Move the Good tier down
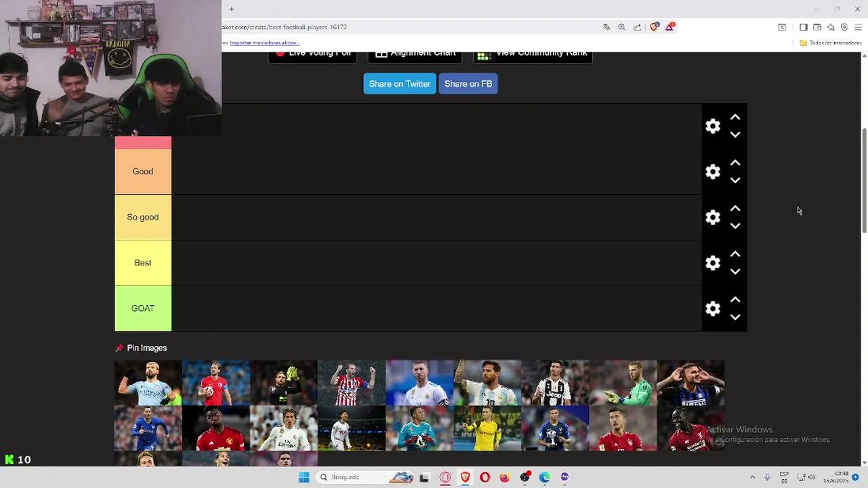 [x=735, y=180]
